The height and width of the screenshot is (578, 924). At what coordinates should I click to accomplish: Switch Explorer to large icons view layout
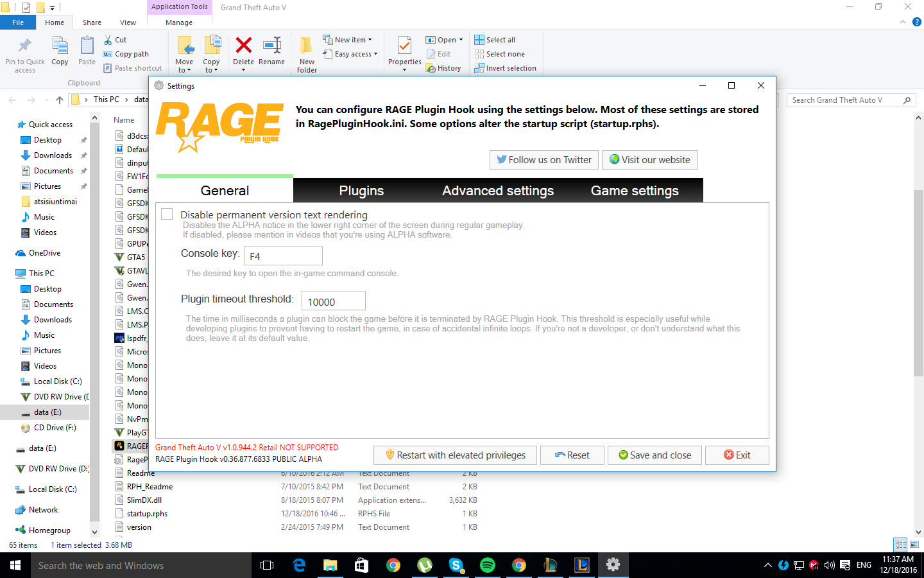pyautogui.click(x=914, y=545)
